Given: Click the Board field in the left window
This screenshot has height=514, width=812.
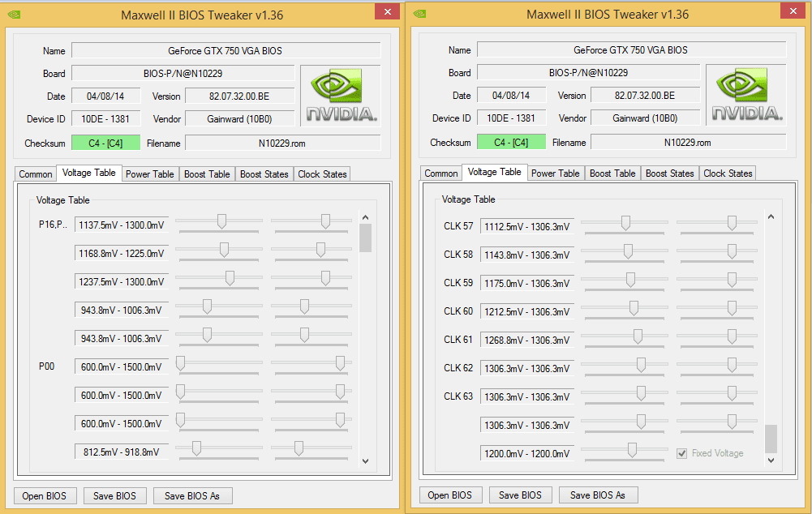Looking at the screenshot, I should (x=183, y=74).
